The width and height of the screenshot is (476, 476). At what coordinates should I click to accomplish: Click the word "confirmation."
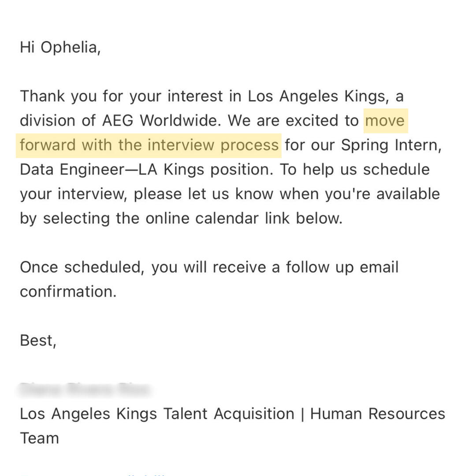68,291
